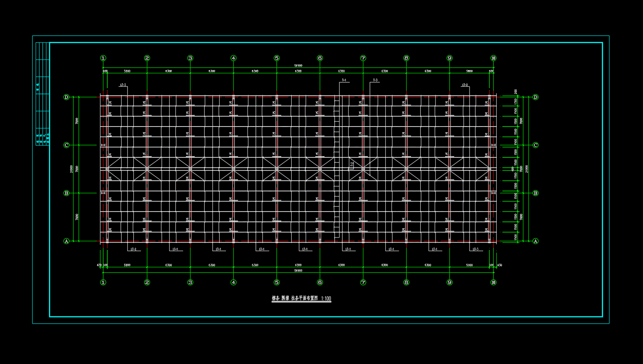Select left dimension 7000 between axes B and A
The width and height of the screenshot is (643, 364).
77,217
